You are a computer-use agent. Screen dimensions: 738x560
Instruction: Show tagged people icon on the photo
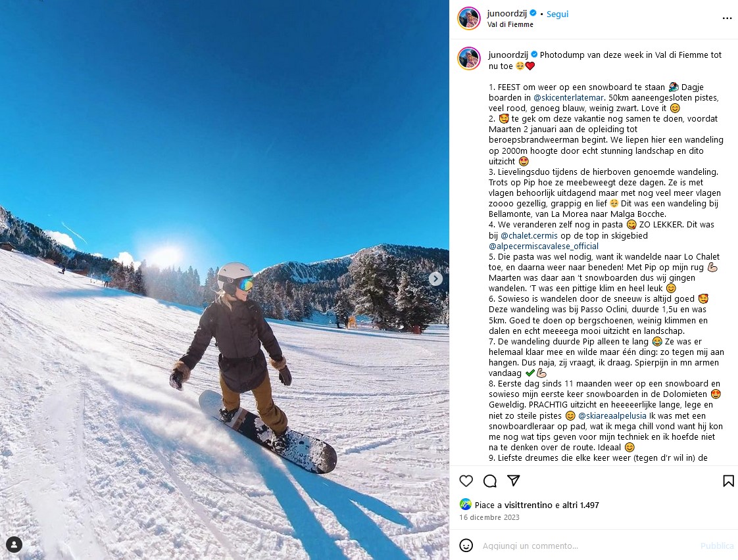[14, 544]
